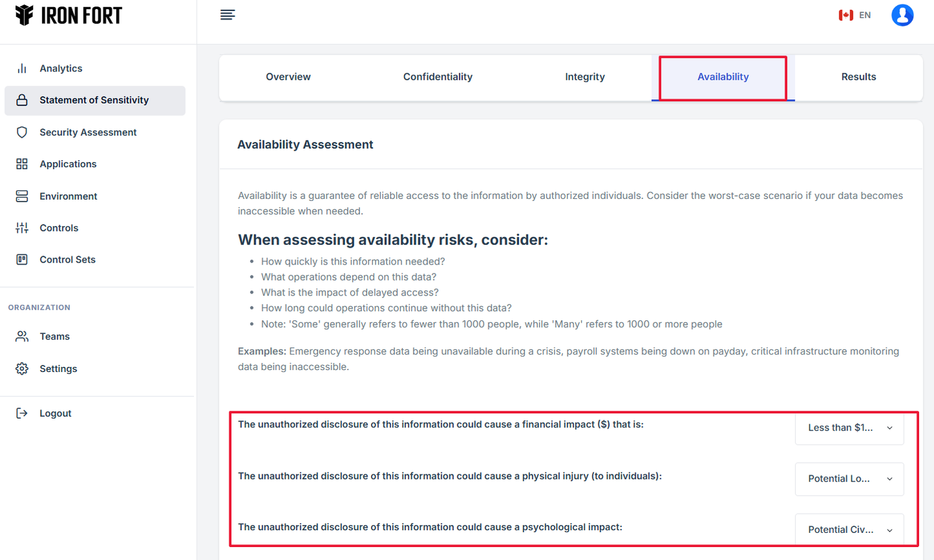Click the Logout arrow icon
The image size is (934, 560).
22,414
